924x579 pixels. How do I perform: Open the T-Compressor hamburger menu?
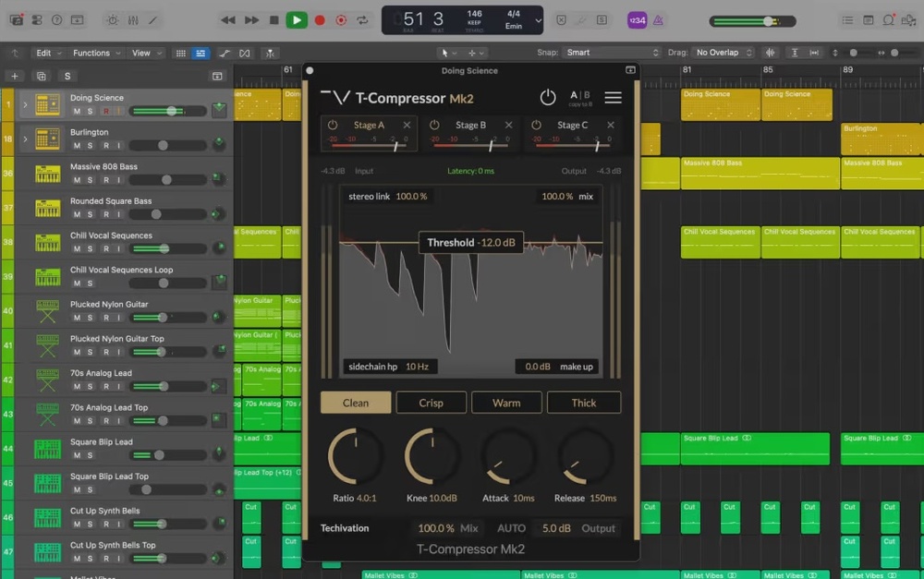[x=613, y=98]
